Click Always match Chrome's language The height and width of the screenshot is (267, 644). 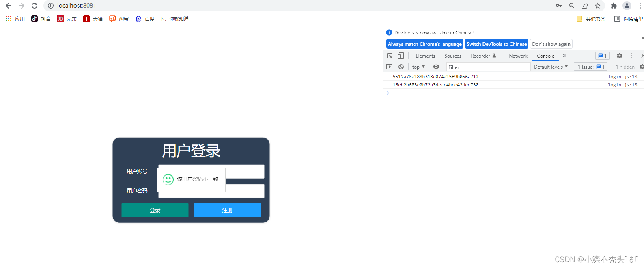(424, 44)
